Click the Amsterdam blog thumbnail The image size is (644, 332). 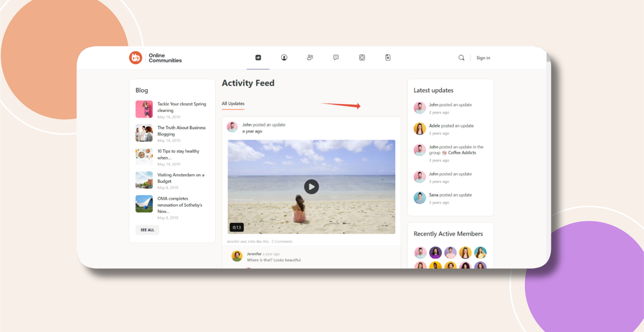pyautogui.click(x=144, y=180)
